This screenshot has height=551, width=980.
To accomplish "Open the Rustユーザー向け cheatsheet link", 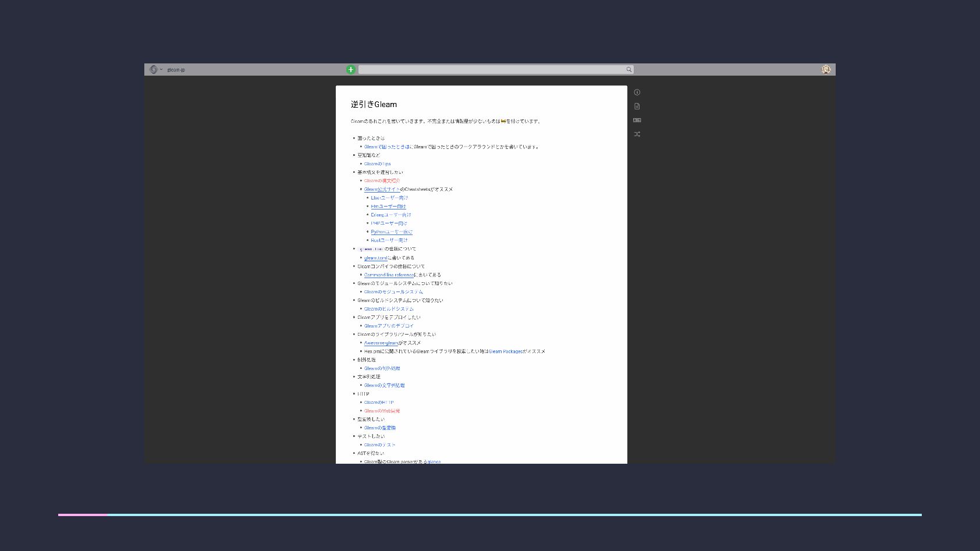I will (389, 240).
